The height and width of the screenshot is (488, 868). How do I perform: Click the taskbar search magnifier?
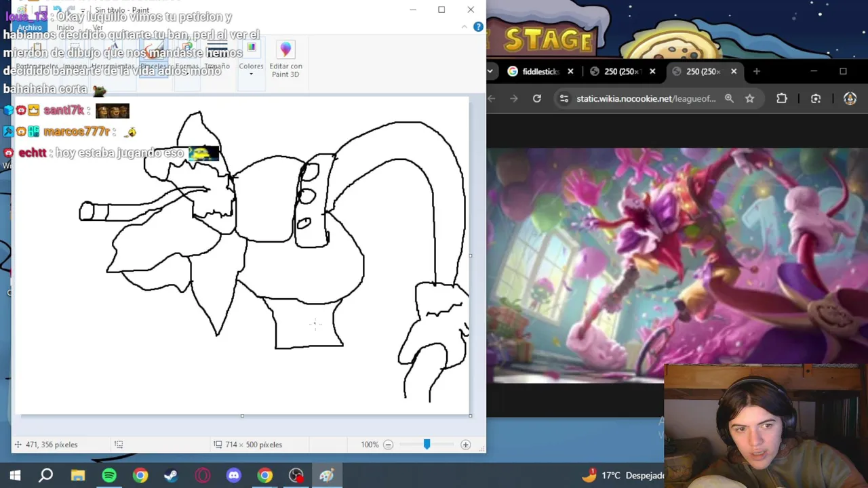pos(46,476)
